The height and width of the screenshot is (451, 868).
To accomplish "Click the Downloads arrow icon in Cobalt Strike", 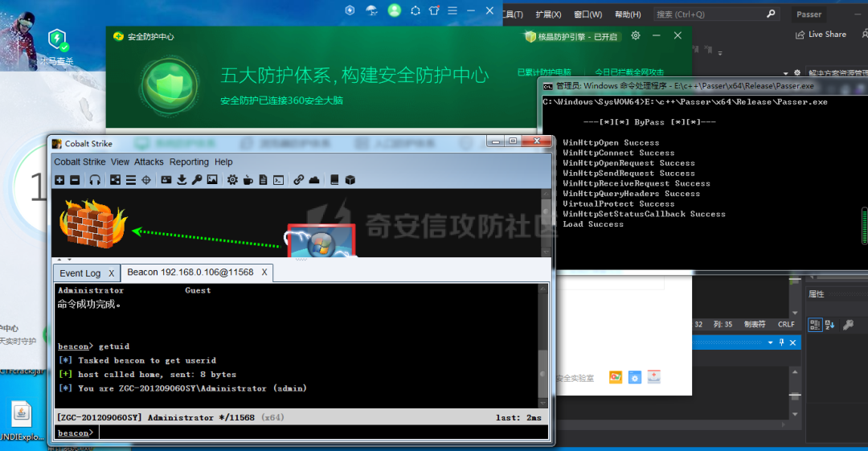I will [182, 180].
